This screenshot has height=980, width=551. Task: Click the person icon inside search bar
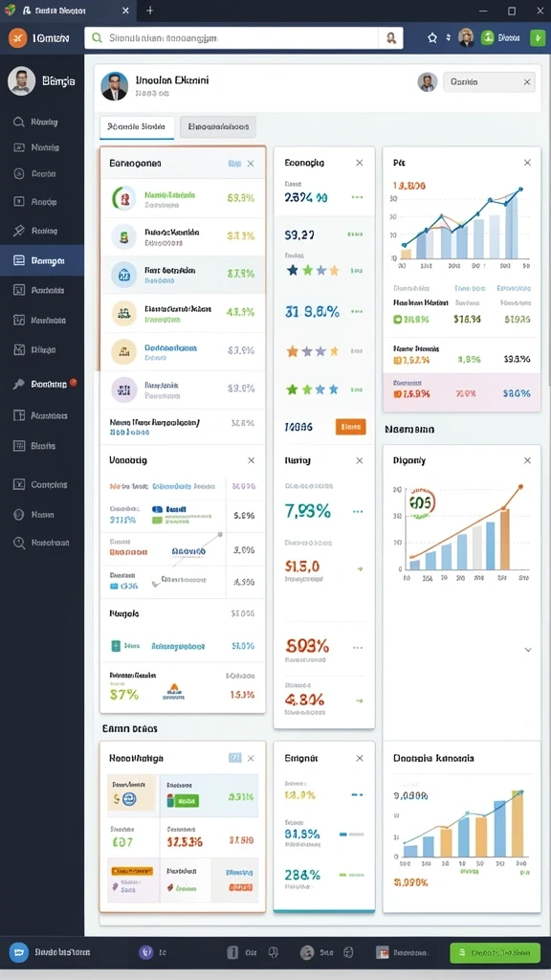[391, 37]
